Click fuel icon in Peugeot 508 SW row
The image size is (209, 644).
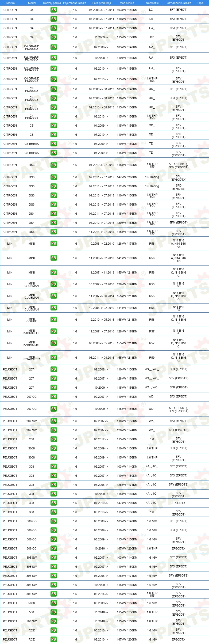coord(53,621)
